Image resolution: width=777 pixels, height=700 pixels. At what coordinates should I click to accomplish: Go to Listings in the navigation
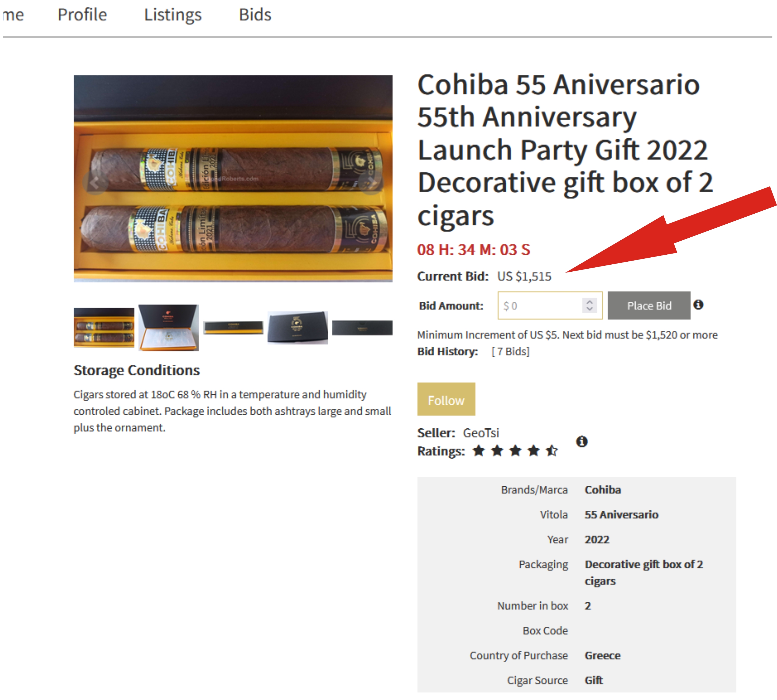click(x=173, y=15)
